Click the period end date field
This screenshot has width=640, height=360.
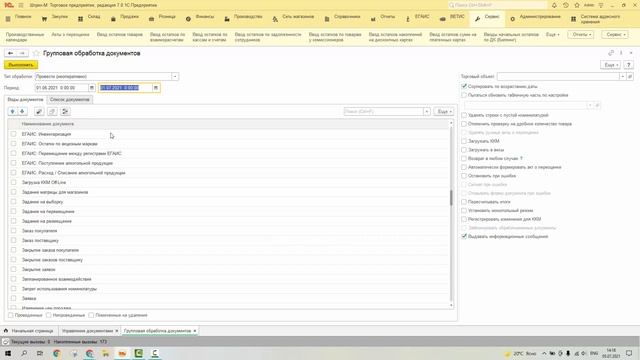pos(126,88)
